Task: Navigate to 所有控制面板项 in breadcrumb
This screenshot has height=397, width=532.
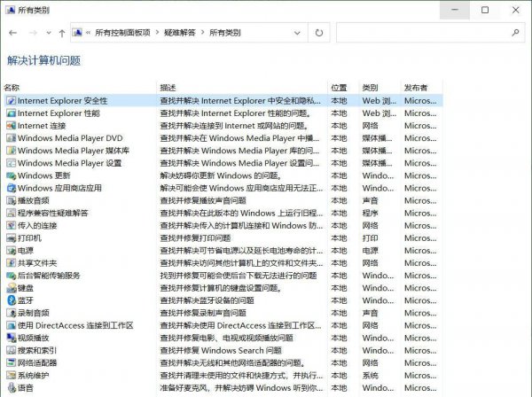Action: [122, 33]
